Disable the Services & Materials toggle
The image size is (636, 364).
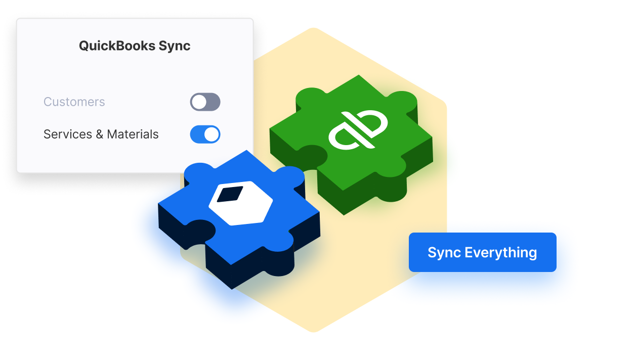pos(204,134)
